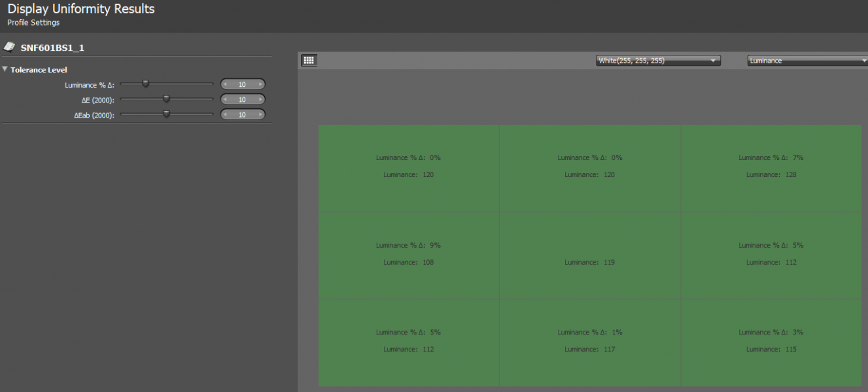Increase Luminance % Δ with right arrow
Image resolution: width=868 pixels, height=392 pixels.
(x=260, y=84)
